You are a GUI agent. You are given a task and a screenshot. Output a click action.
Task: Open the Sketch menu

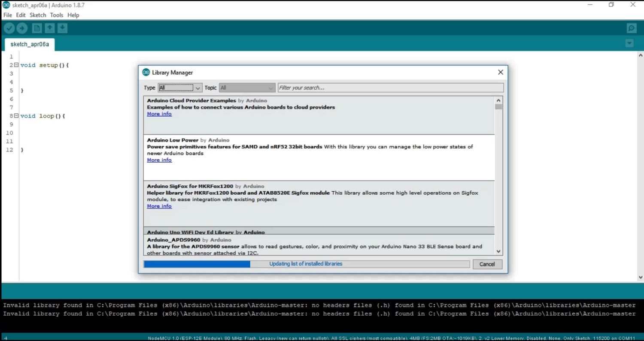(38, 15)
